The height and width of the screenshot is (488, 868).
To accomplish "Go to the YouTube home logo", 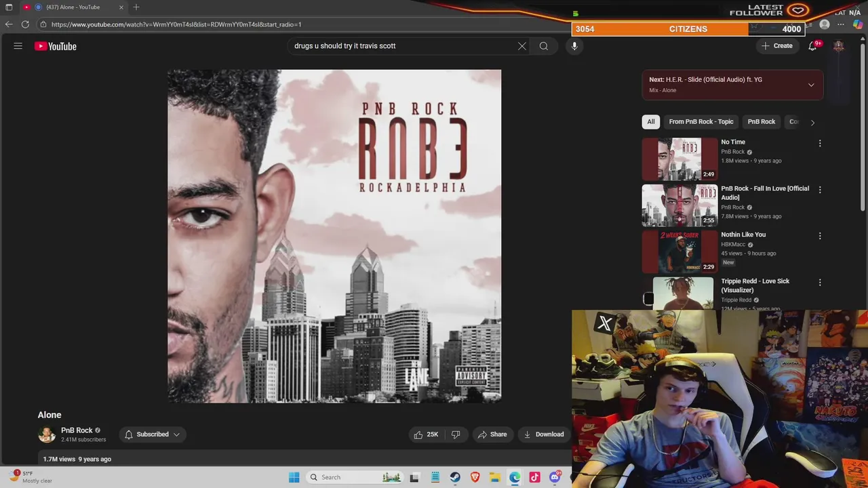I will tap(56, 46).
